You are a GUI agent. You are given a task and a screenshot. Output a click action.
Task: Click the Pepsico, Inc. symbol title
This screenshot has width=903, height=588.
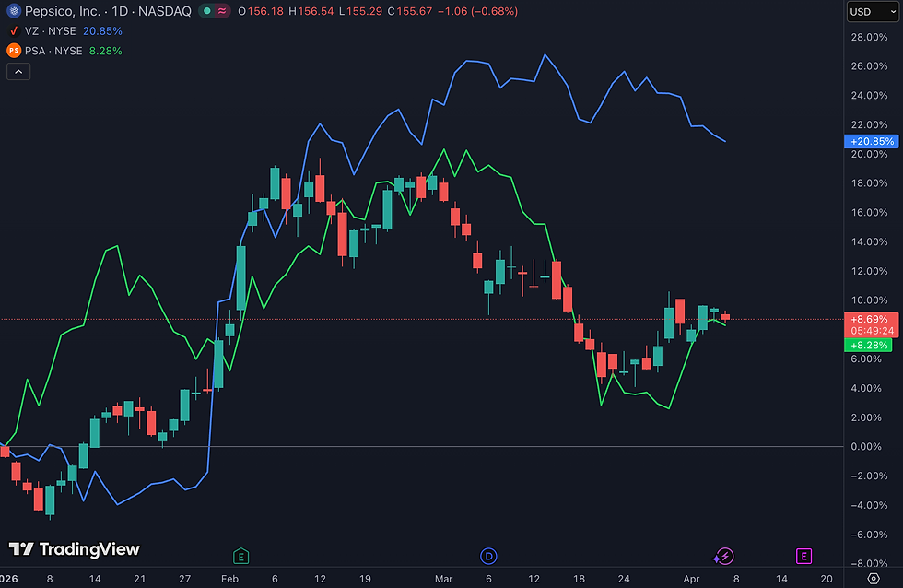pyautogui.click(x=63, y=11)
